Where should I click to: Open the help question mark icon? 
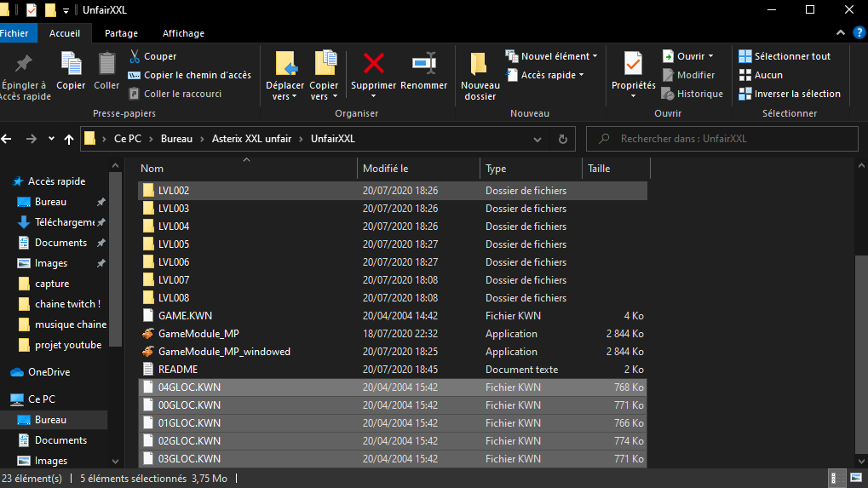pos(859,32)
